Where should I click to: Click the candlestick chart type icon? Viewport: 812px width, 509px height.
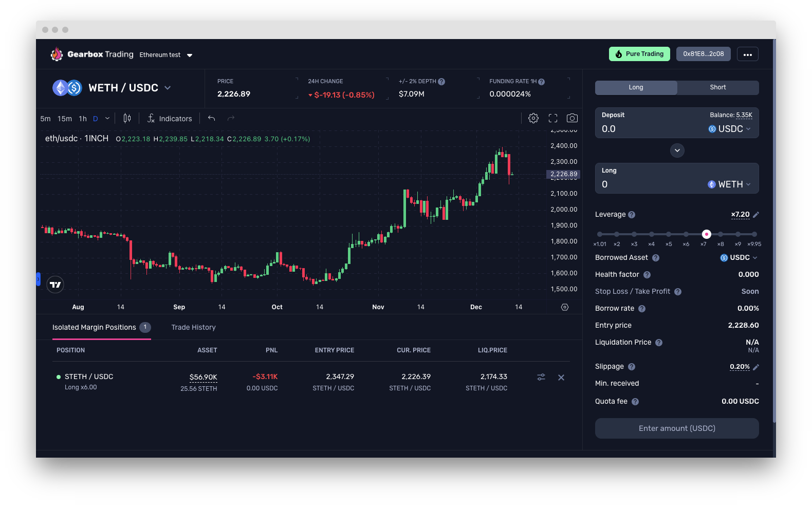[127, 118]
